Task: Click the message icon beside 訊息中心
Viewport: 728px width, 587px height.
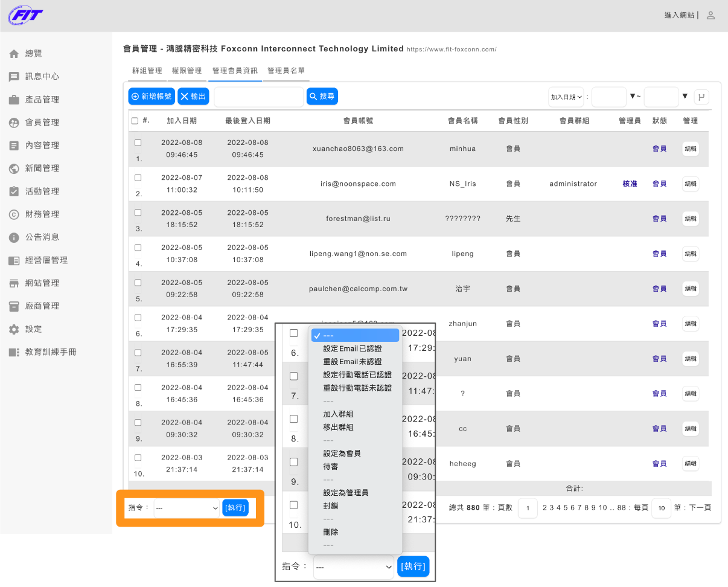Action: tap(14, 77)
